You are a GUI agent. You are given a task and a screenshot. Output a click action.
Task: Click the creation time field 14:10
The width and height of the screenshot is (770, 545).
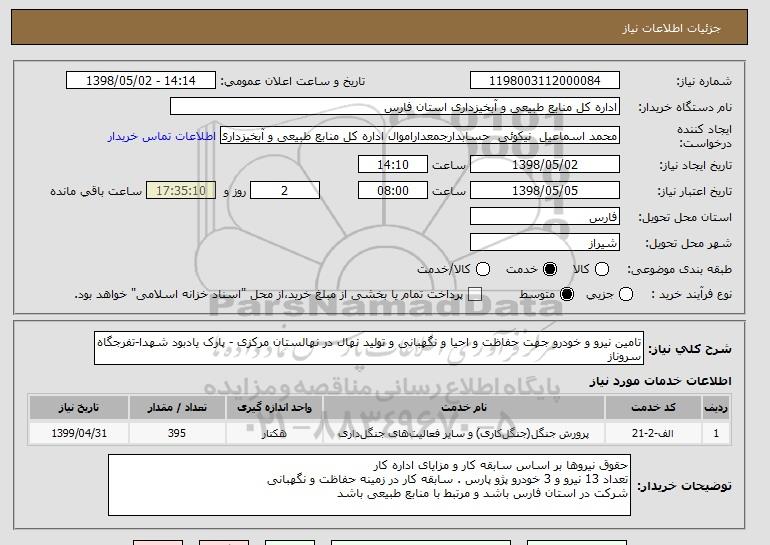tap(393, 164)
